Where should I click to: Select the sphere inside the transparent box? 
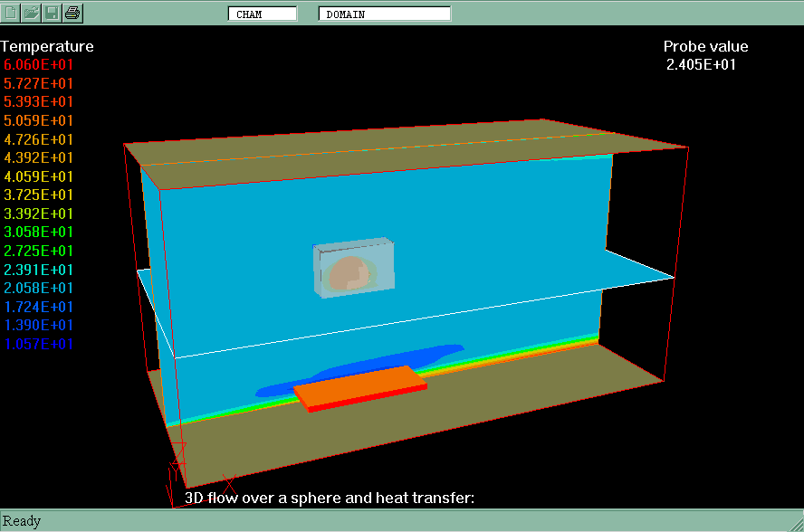(349, 275)
